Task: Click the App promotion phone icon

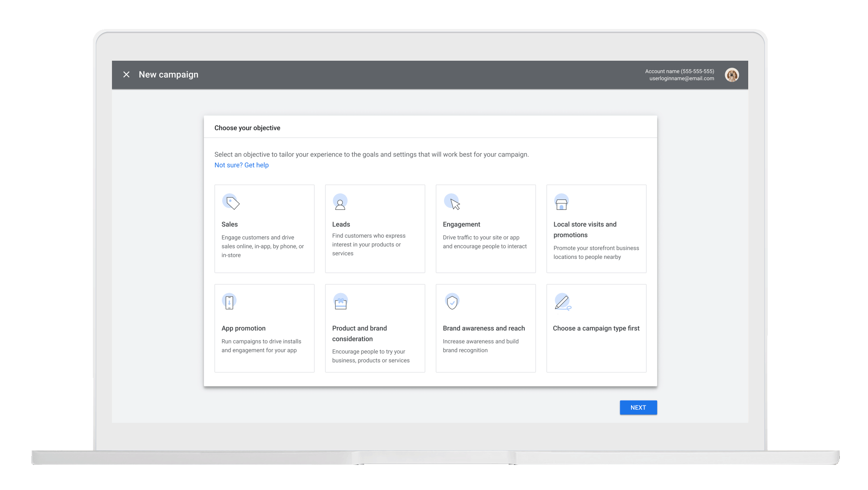Action: click(x=229, y=302)
